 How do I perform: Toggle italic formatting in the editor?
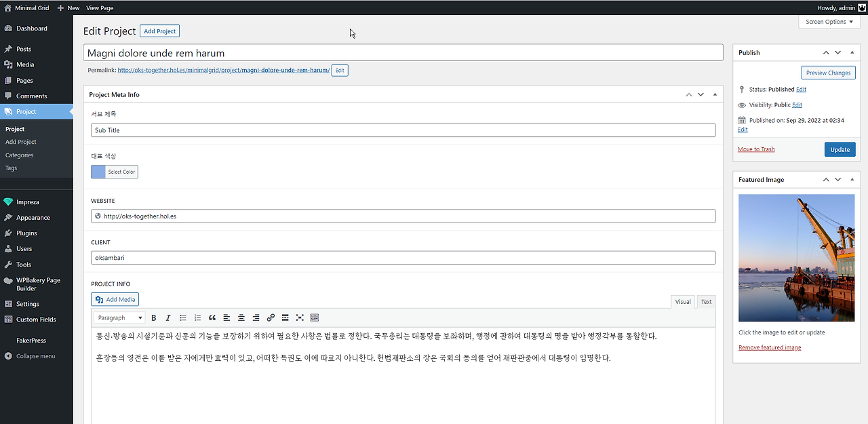168,317
